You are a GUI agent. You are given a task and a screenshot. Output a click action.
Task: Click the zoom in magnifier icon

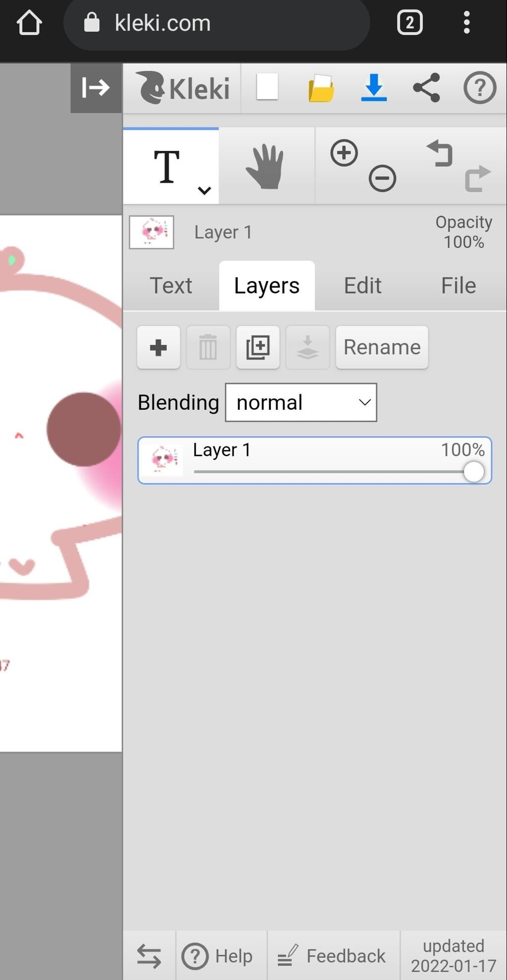point(344,153)
